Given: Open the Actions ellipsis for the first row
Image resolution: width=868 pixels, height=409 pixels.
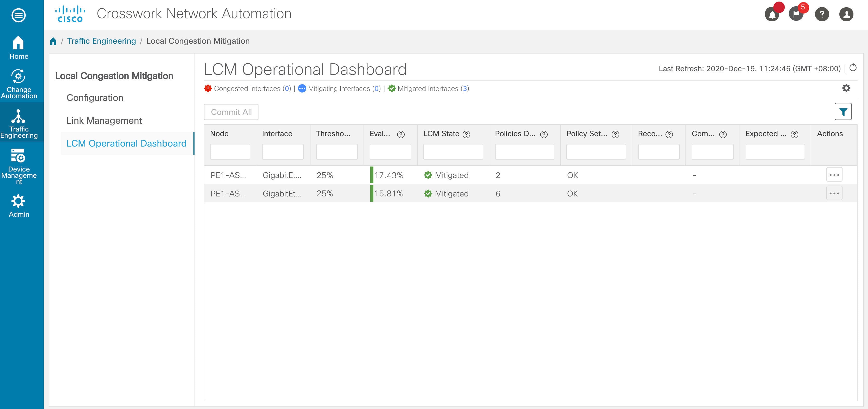Looking at the screenshot, I should click(x=834, y=174).
